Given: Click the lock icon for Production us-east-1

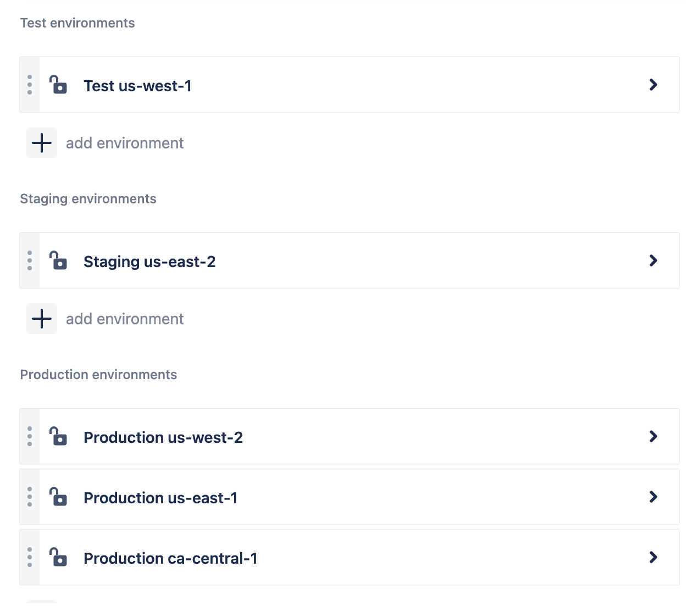Looking at the screenshot, I should click(x=58, y=497).
